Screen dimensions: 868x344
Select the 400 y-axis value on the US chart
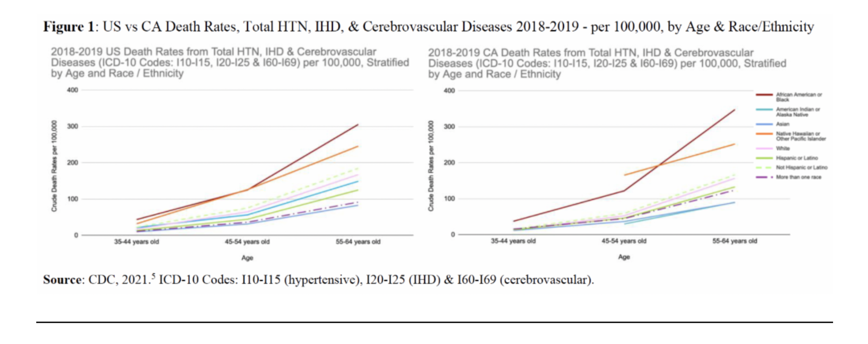72,90
